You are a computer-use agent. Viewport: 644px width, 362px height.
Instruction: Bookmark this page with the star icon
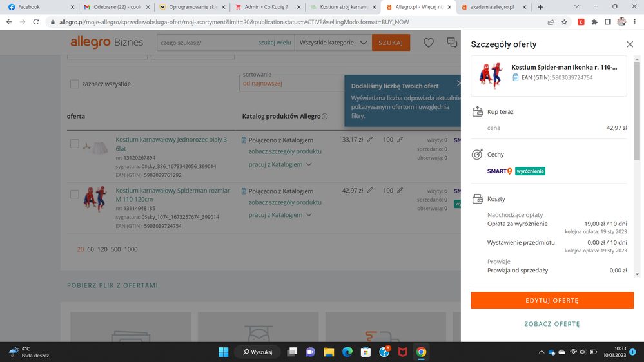point(564,22)
